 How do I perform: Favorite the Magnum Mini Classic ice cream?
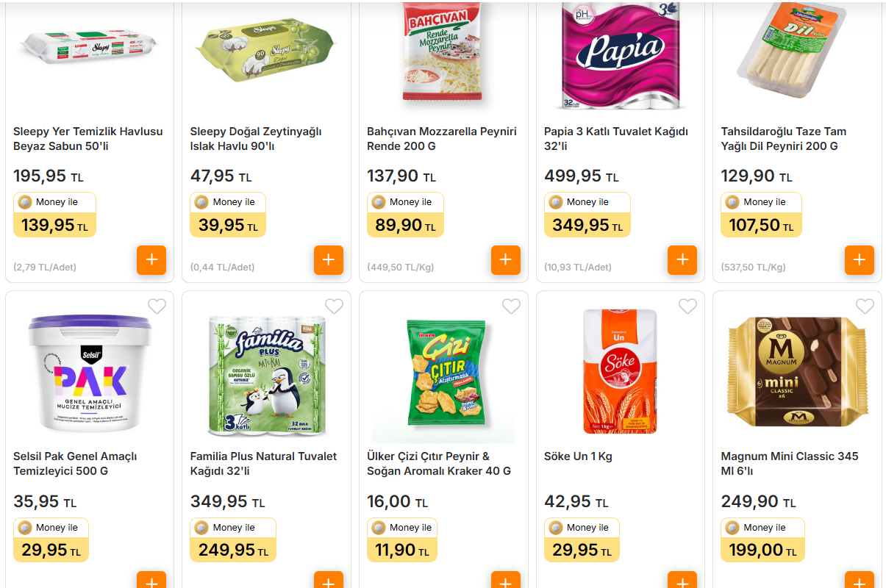tap(865, 306)
